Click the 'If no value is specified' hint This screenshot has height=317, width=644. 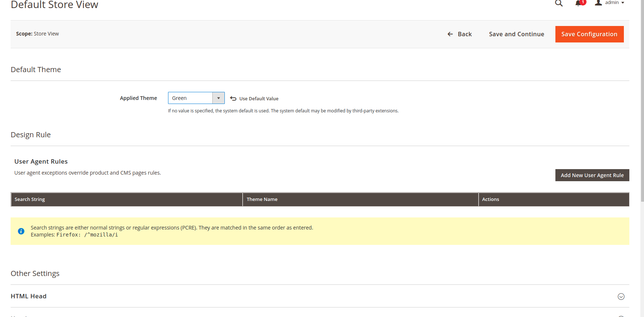pyautogui.click(x=283, y=111)
